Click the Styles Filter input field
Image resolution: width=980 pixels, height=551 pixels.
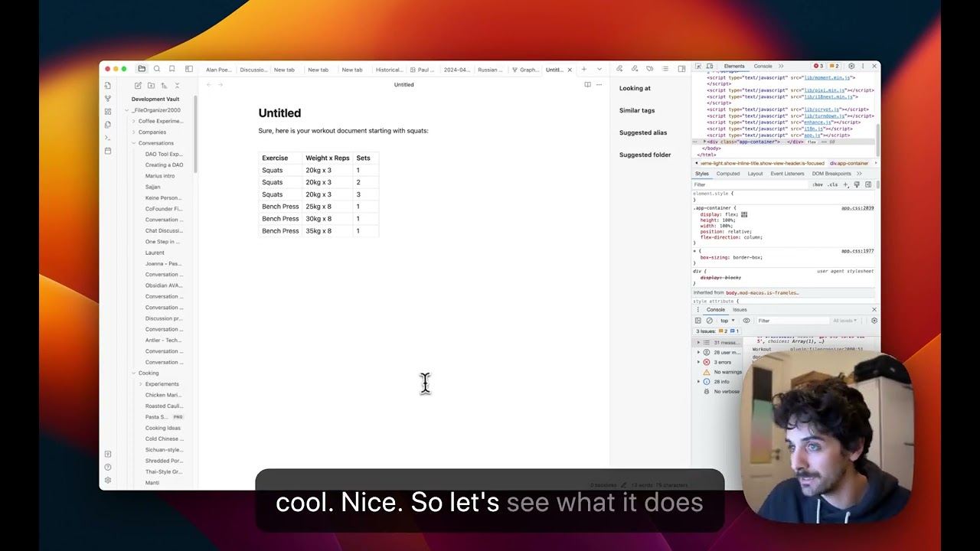click(750, 184)
